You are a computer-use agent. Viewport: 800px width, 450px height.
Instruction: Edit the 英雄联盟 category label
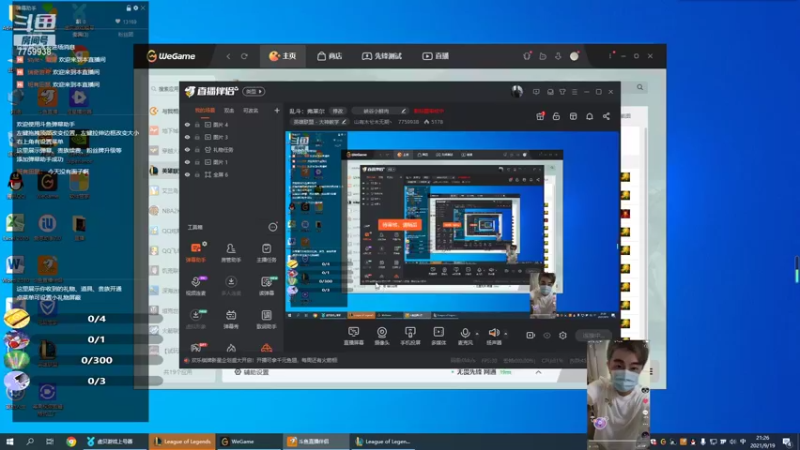tap(319, 122)
